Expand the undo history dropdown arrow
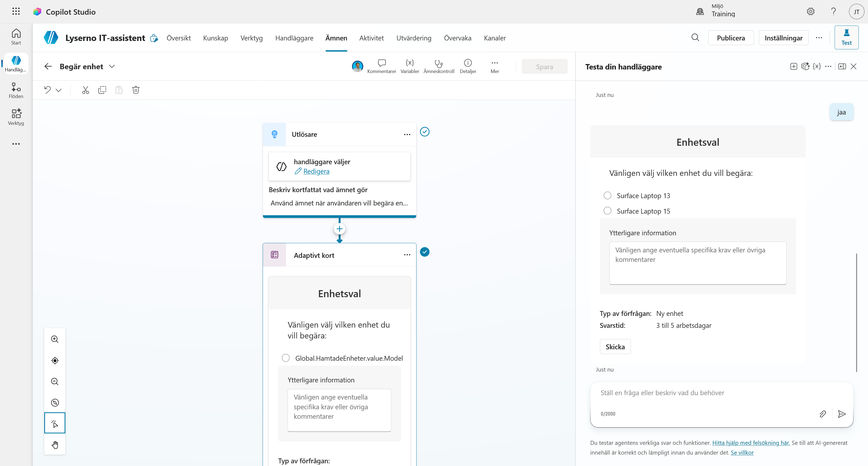This screenshot has width=868, height=466. (x=59, y=90)
